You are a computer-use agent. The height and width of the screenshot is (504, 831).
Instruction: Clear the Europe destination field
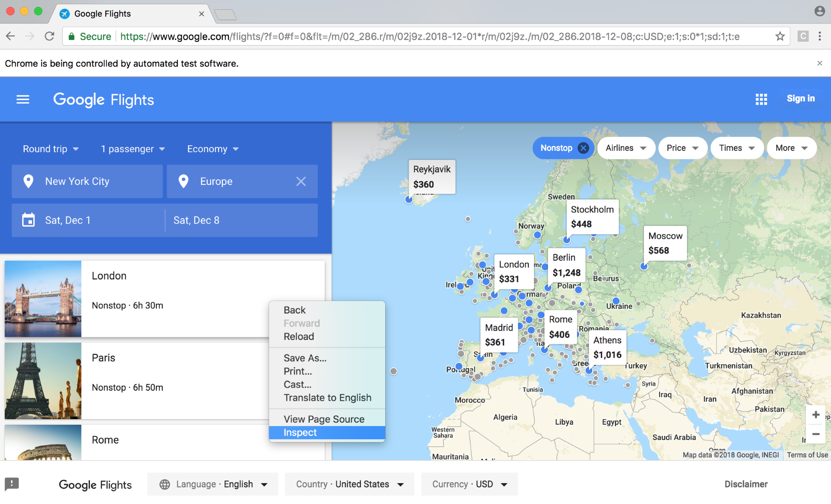(x=301, y=181)
